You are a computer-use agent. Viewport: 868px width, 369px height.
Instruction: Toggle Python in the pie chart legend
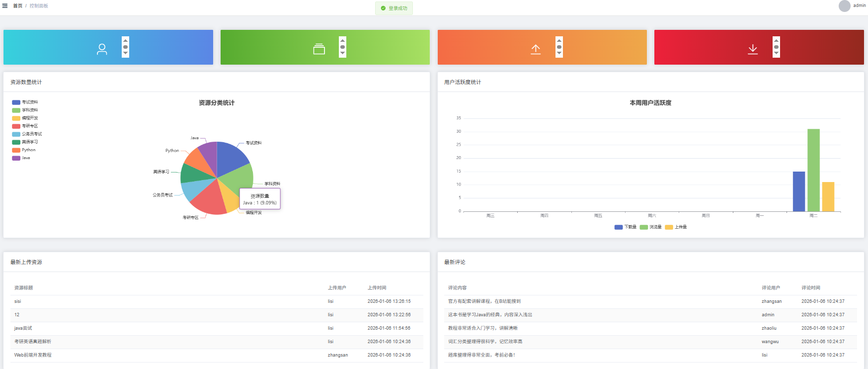(x=24, y=150)
